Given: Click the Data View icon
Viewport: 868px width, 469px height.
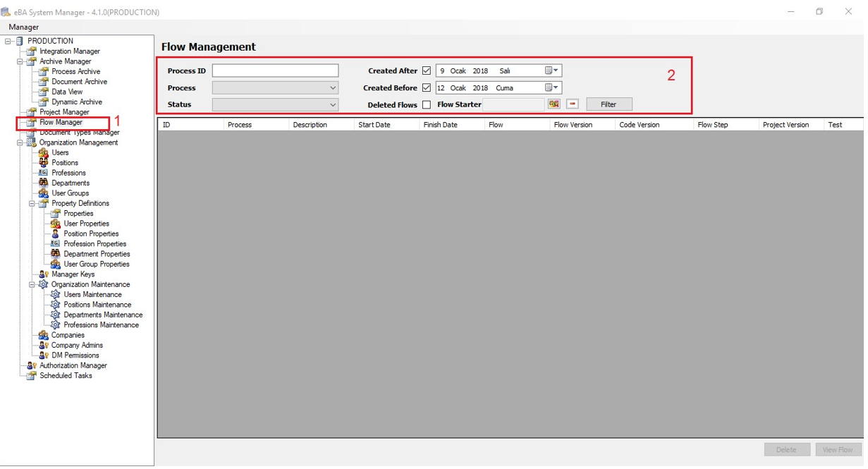Looking at the screenshot, I should pos(44,92).
